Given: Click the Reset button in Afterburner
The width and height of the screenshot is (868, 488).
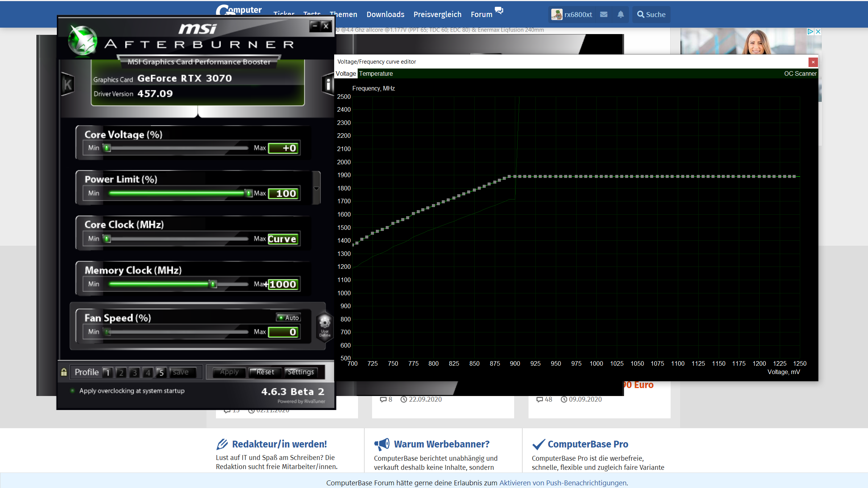Looking at the screenshot, I should [x=265, y=372].
